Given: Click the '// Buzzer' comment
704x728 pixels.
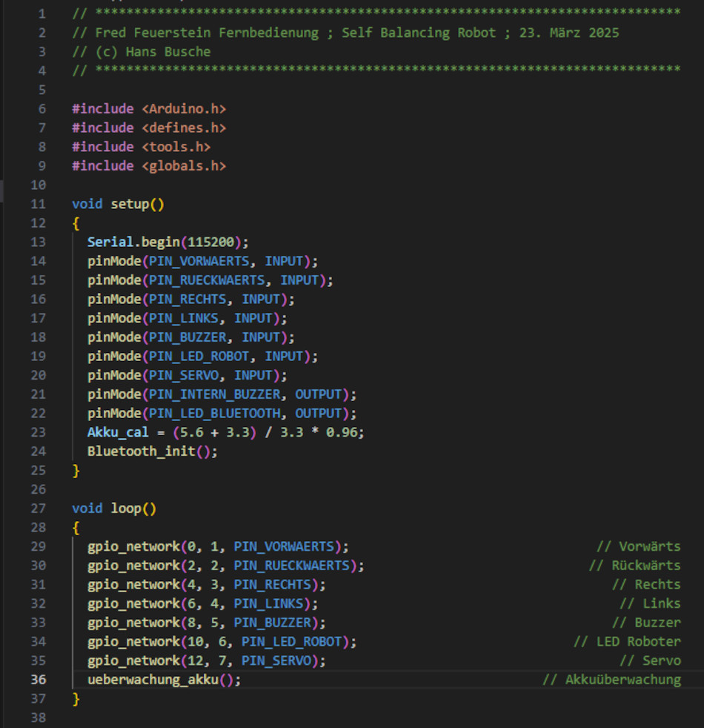Looking at the screenshot, I should click(646, 623).
